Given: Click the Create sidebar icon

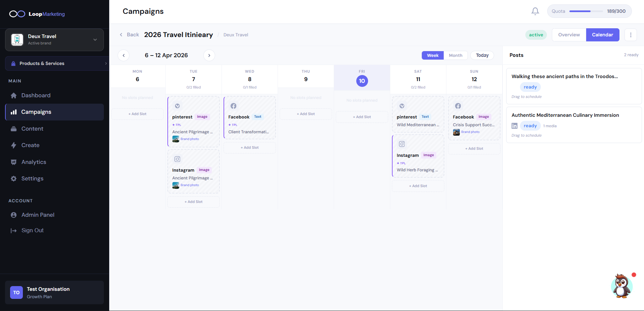Looking at the screenshot, I should point(13,145).
